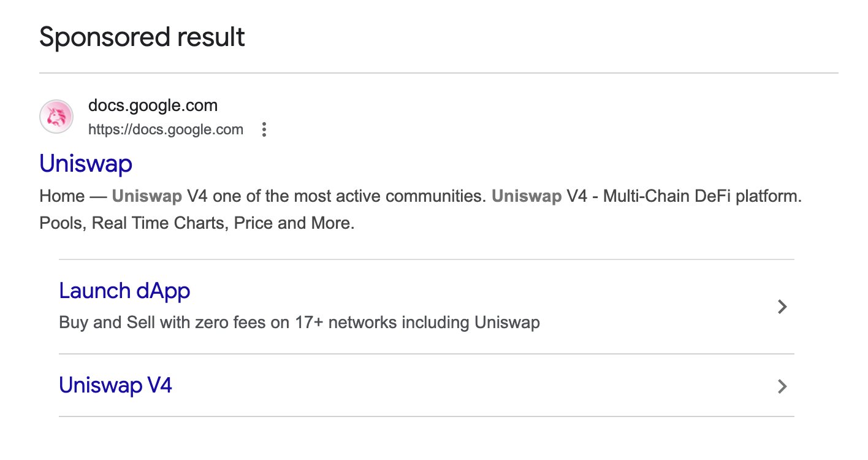Click the docs.google.com site name

tap(153, 105)
